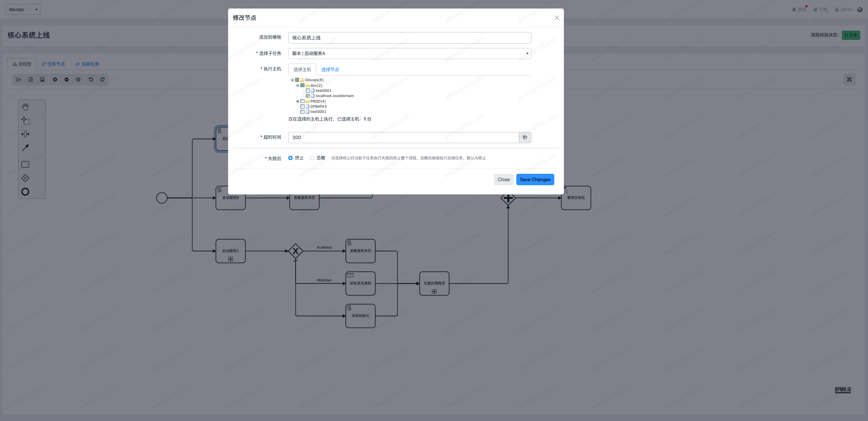
Task: Switch to the 选择节点 tab
Action: pyautogui.click(x=330, y=70)
